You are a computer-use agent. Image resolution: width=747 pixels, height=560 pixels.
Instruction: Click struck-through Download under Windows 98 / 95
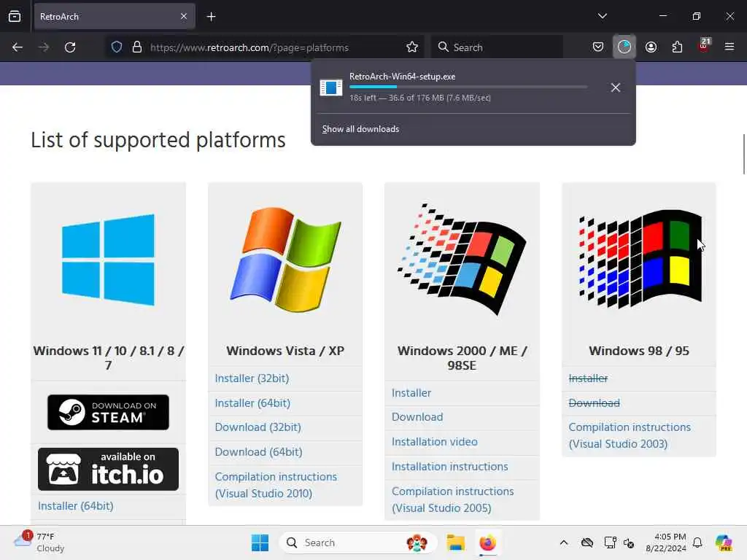(x=594, y=402)
